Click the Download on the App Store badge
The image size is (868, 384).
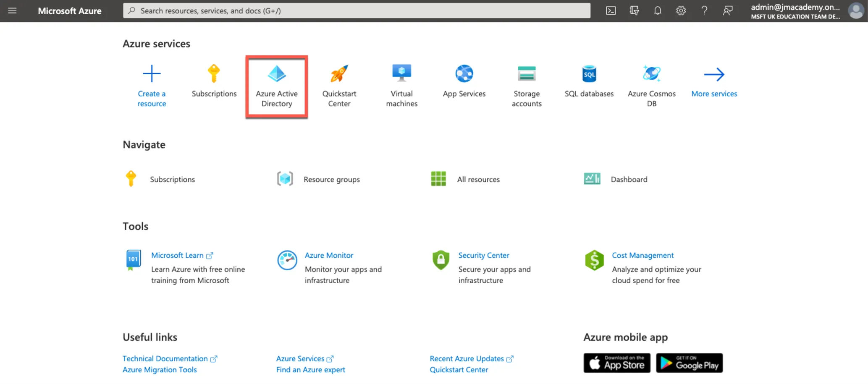coord(617,363)
